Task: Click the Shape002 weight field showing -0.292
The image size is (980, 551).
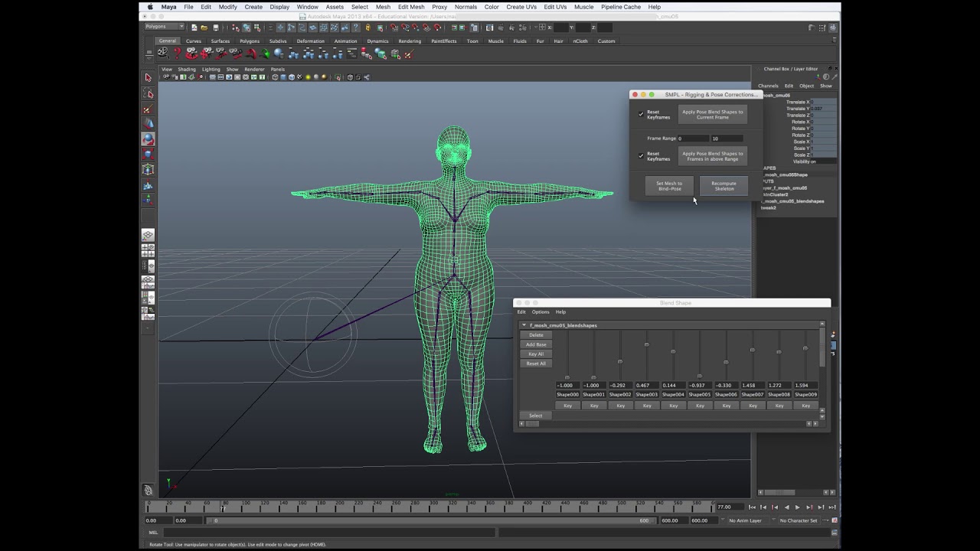Action: (620, 385)
